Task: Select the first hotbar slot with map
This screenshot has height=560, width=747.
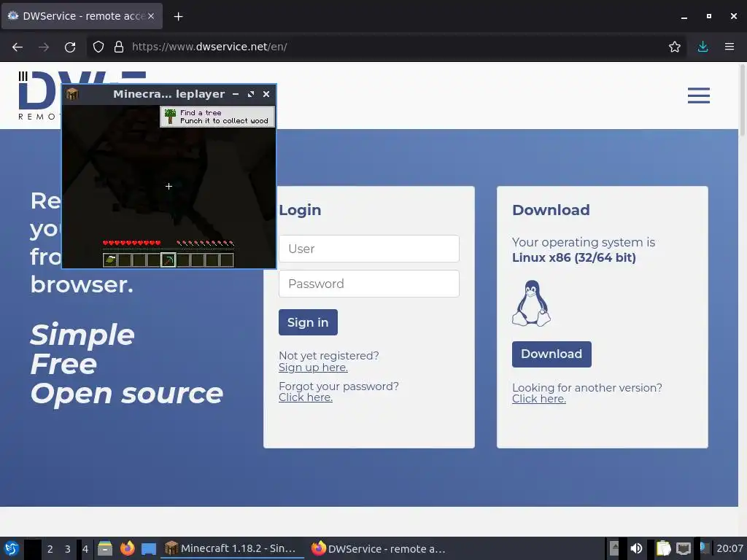Action: pos(110,260)
